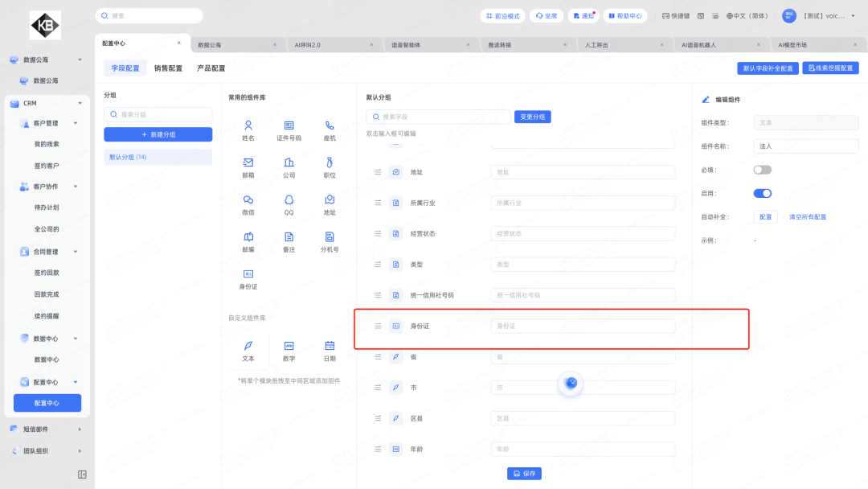Select the 公司 component icon

(x=289, y=162)
